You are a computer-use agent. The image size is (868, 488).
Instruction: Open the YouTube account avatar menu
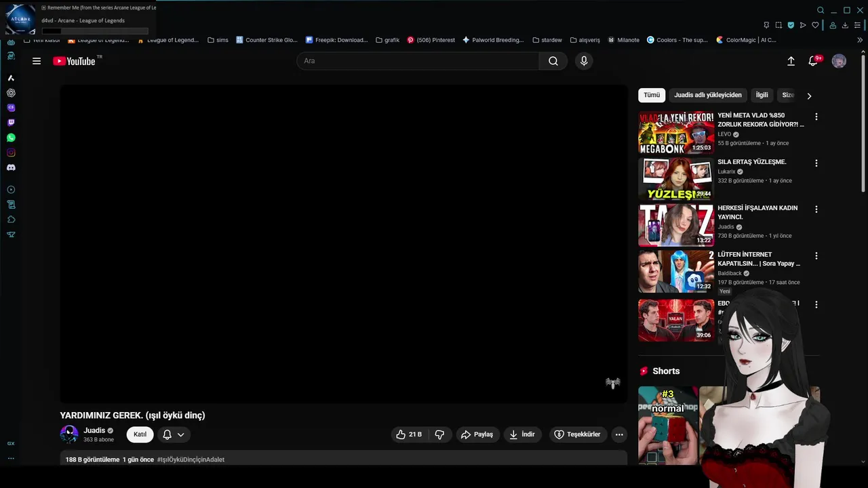(x=839, y=61)
